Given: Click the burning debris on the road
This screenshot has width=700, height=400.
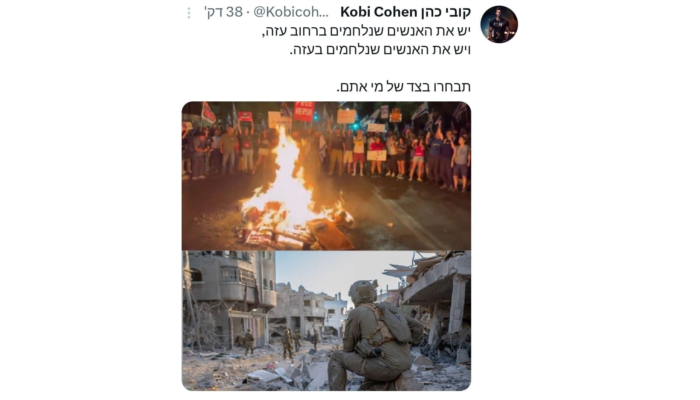Looking at the screenshot, I should point(297,228).
